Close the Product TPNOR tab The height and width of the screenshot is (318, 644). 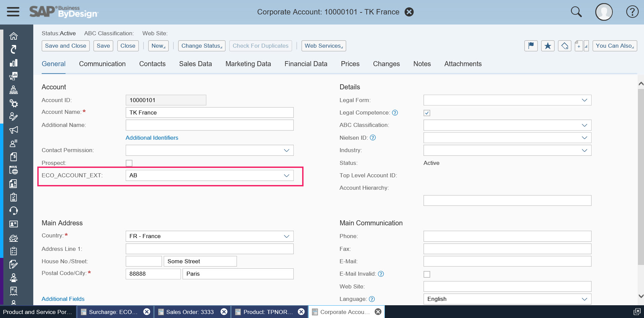pyautogui.click(x=301, y=312)
